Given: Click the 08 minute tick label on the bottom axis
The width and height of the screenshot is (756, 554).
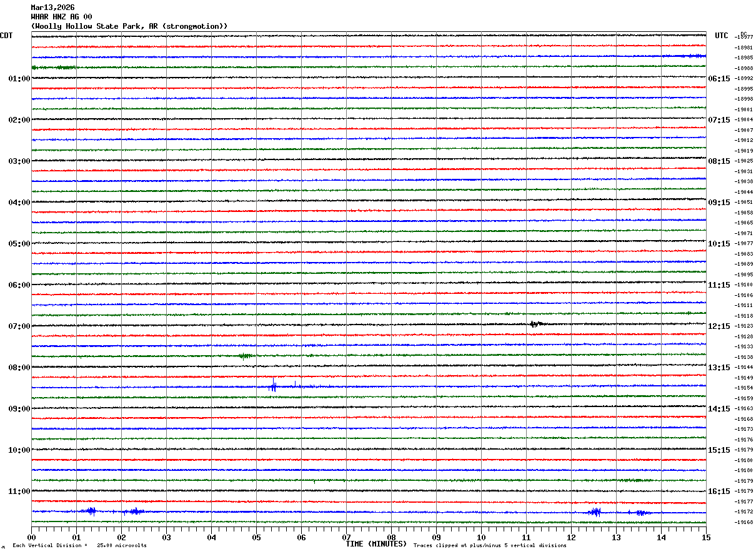Looking at the screenshot, I should [x=391, y=537].
